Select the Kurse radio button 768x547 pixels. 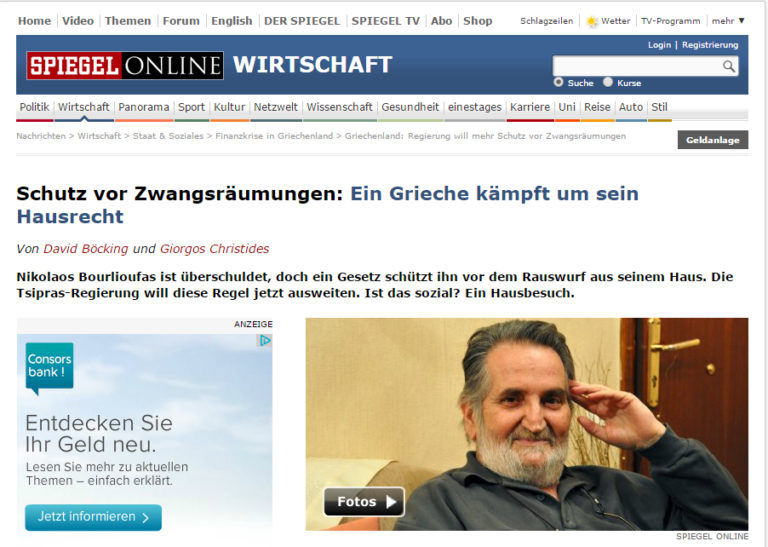[x=608, y=83]
